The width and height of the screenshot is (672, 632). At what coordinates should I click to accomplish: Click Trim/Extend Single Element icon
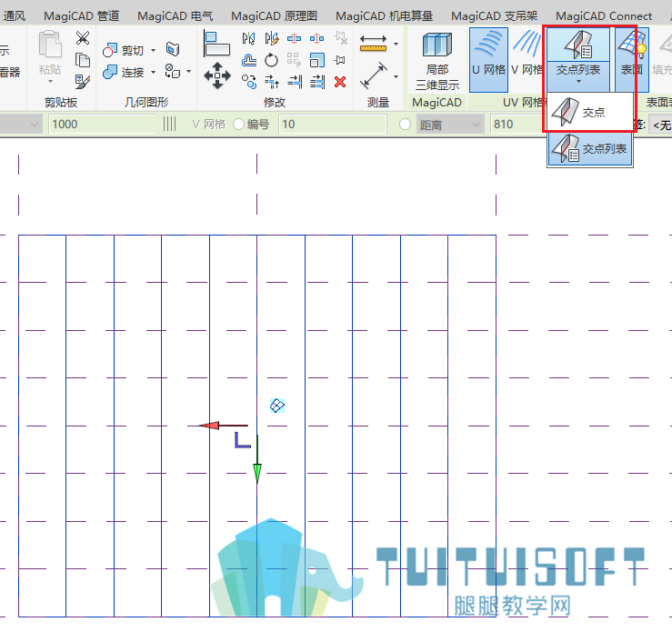[x=295, y=82]
